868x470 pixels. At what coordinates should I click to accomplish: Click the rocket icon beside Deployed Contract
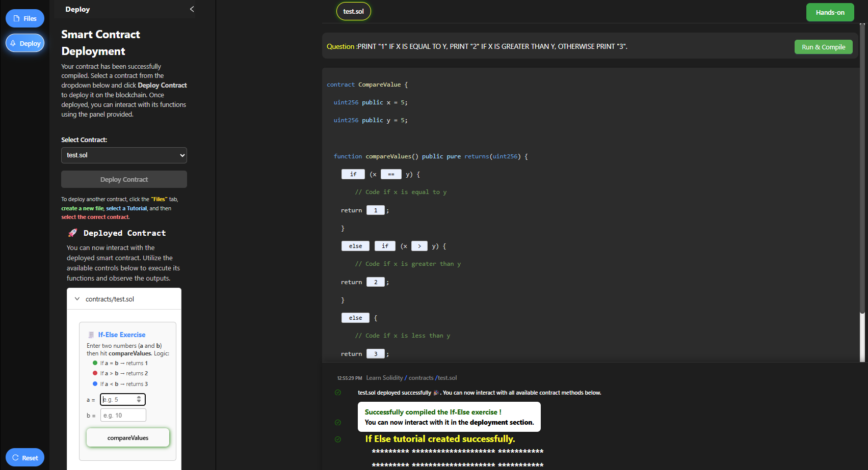[x=73, y=233]
